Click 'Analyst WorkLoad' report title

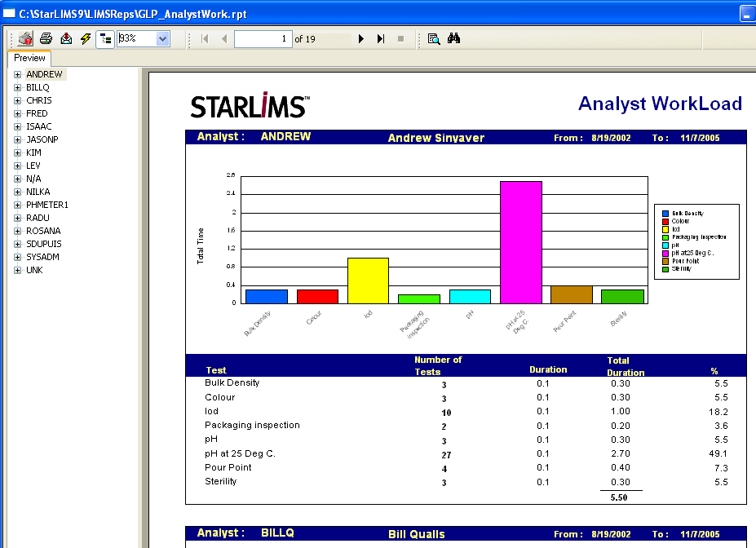(660, 104)
